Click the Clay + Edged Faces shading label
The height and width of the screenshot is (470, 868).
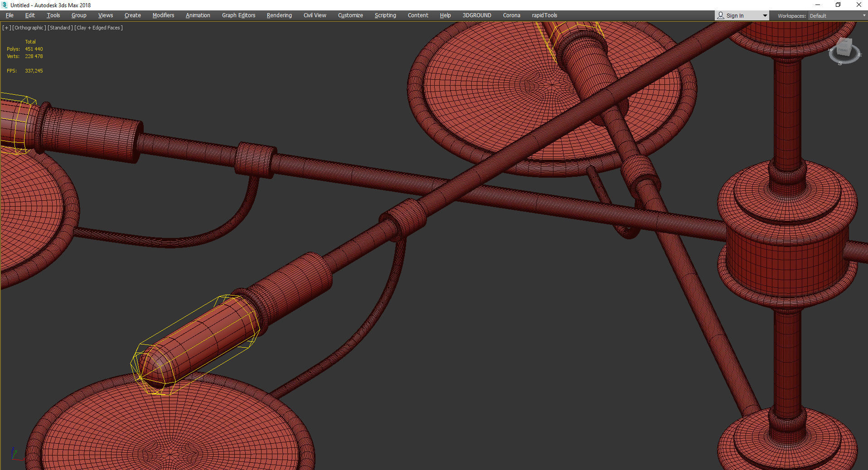point(98,28)
